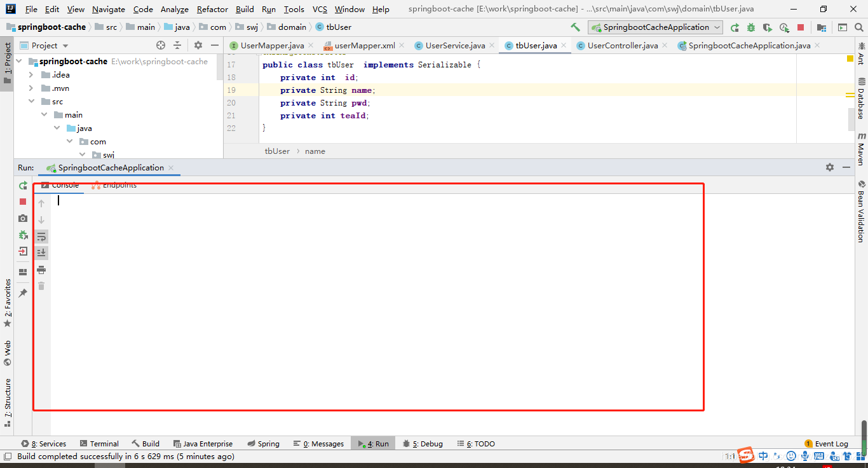Switch to the Console tab
The height and width of the screenshot is (468, 868).
click(x=60, y=185)
